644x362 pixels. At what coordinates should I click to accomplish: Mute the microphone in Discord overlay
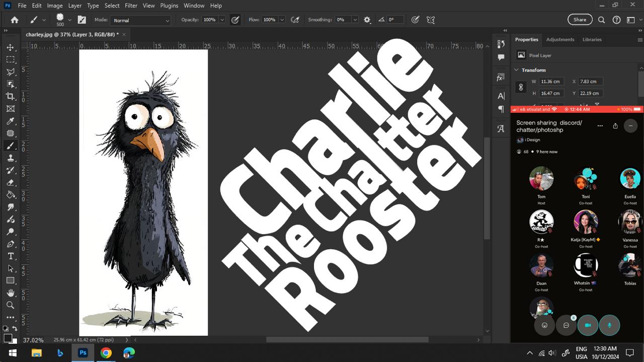609,325
